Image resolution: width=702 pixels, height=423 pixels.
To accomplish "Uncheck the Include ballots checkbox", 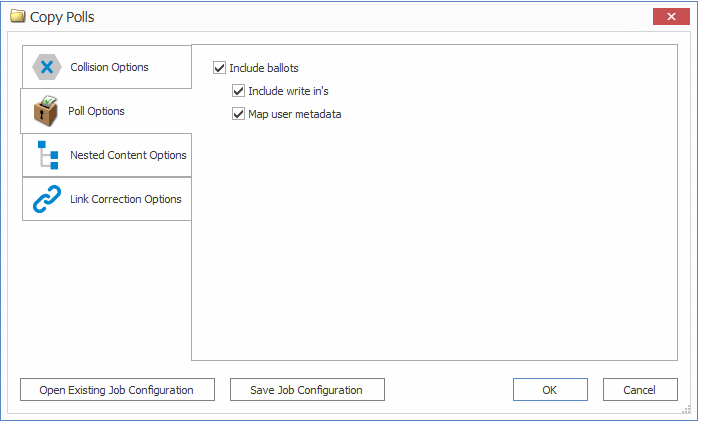I will (220, 68).
